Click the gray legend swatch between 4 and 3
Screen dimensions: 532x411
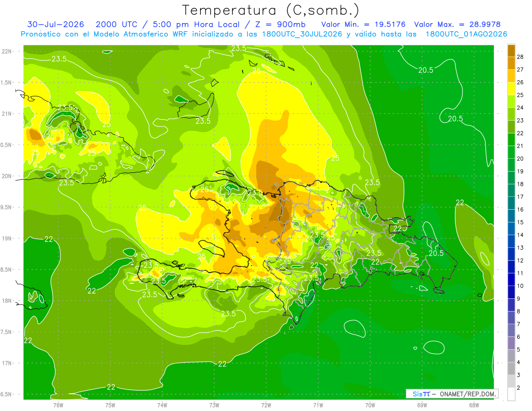511,368
